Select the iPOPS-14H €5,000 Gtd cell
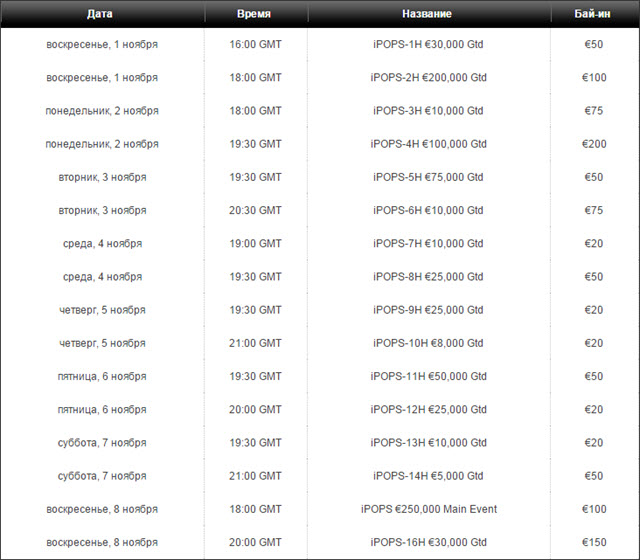 click(428, 476)
